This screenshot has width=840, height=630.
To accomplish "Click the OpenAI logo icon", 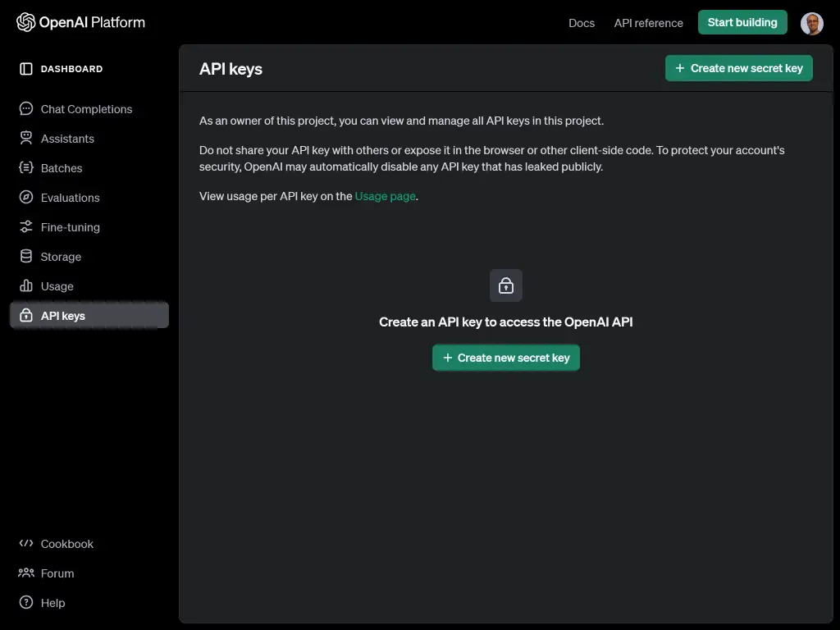I will (25, 22).
